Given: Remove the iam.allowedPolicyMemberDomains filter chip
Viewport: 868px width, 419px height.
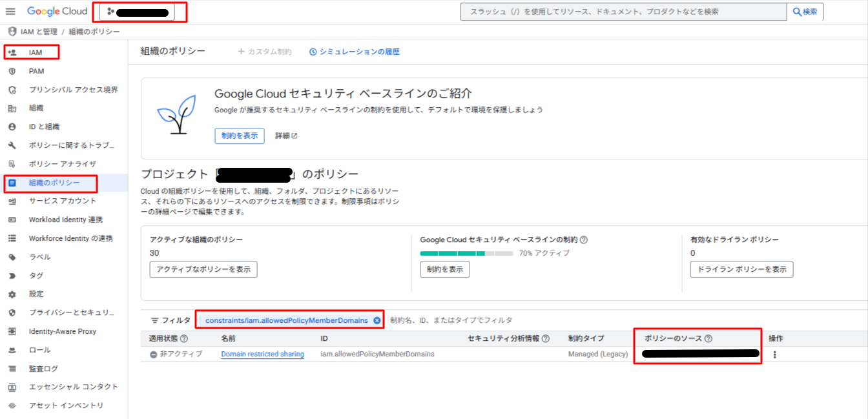Looking at the screenshot, I should point(377,320).
